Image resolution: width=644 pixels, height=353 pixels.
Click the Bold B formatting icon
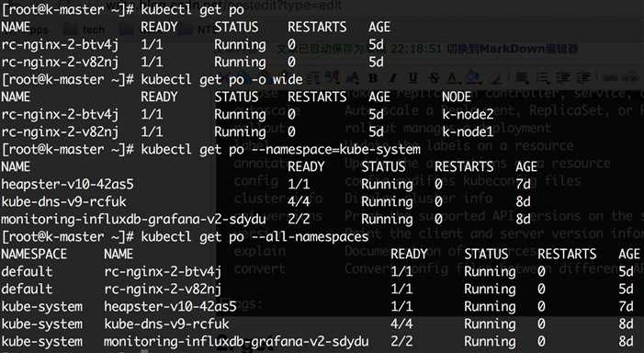pyautogui.click(x=373, y=77)
